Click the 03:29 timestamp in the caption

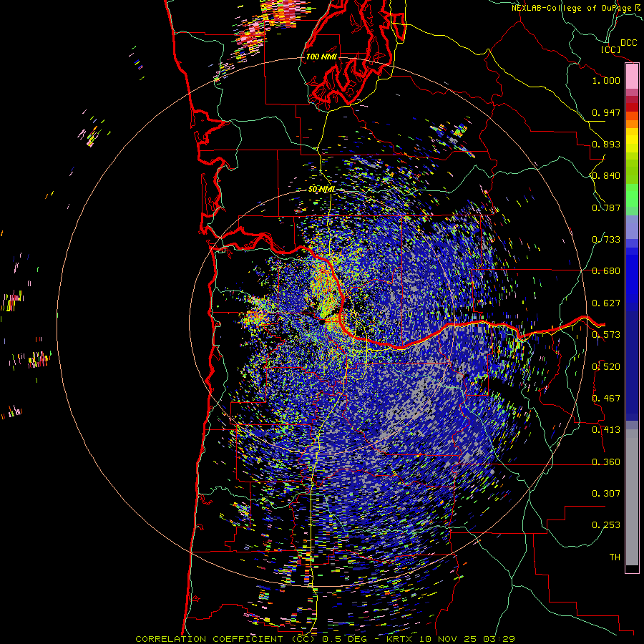coord(499,639)
